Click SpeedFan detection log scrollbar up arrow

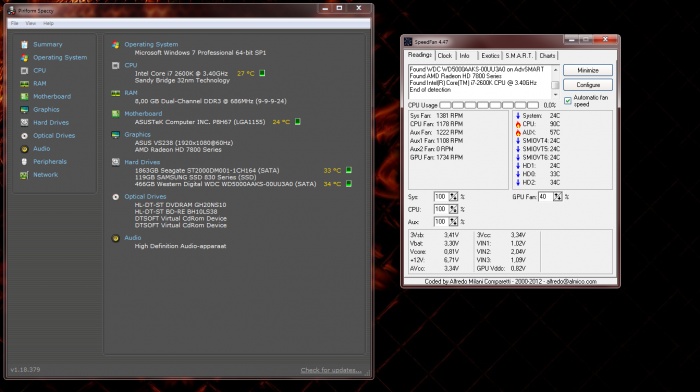(555, 70)
